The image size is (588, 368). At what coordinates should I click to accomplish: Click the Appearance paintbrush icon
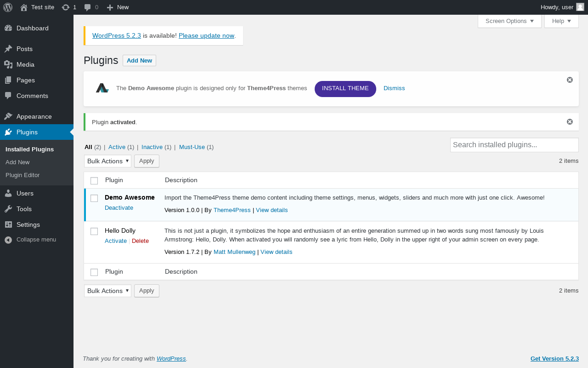8,116
